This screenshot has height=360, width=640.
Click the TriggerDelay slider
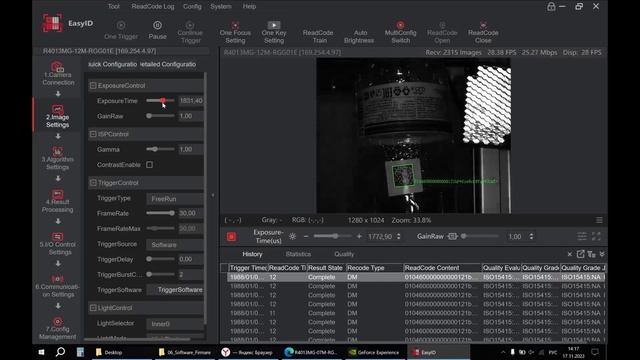coord(160,259)
